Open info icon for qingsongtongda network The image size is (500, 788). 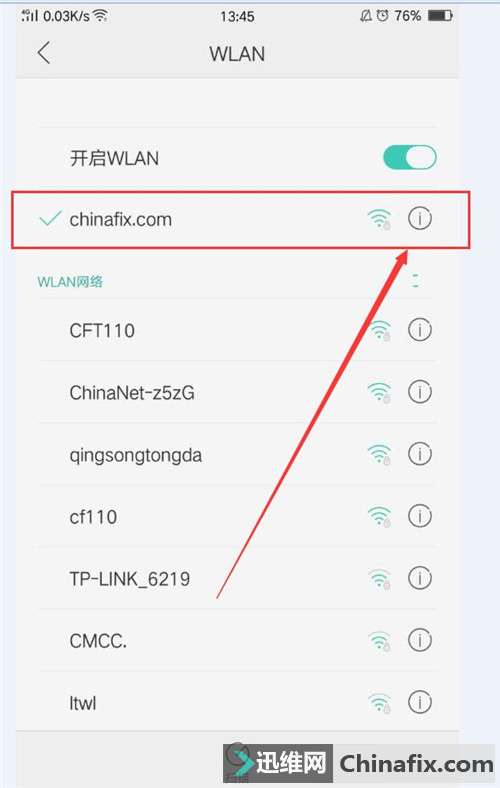pos(420,454)
